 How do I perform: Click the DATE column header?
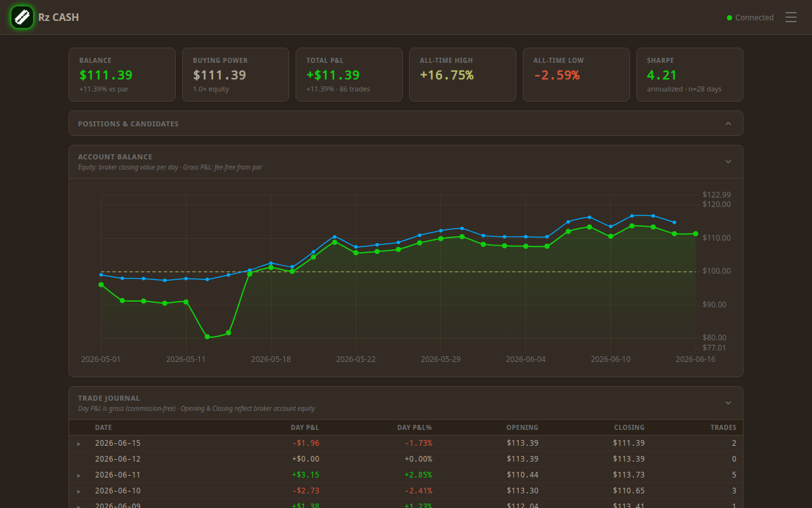tap(103, 428)
